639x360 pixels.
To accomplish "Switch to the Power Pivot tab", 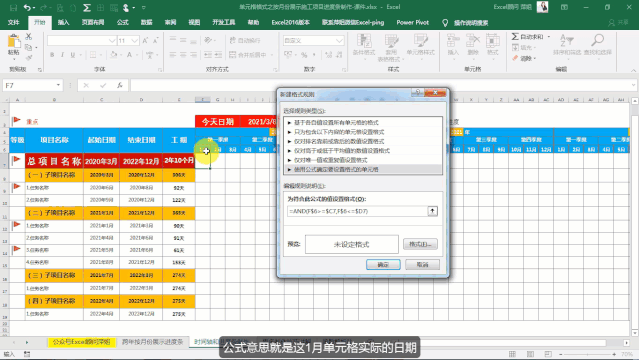I will click(x=412, y=22).
